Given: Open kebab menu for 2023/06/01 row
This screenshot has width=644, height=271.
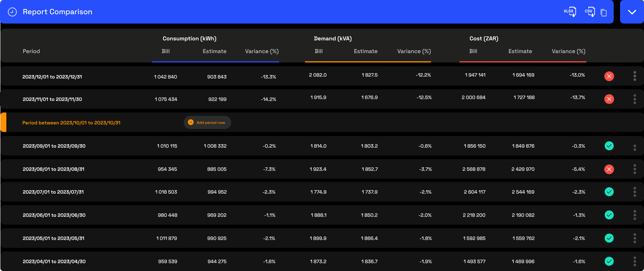Looking at the screenshot, I should pos(635,215).
